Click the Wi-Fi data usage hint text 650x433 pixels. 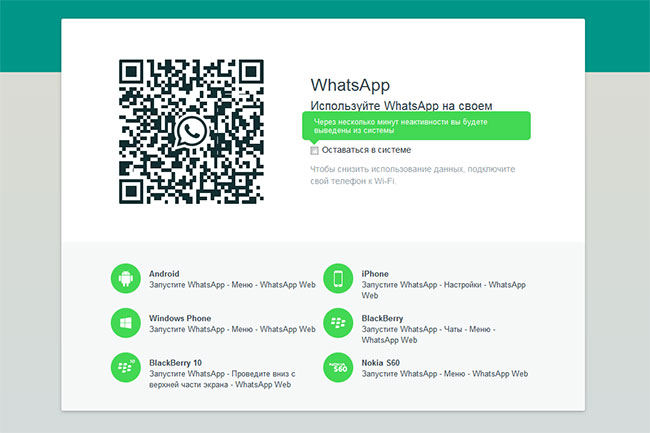[412, 175]
